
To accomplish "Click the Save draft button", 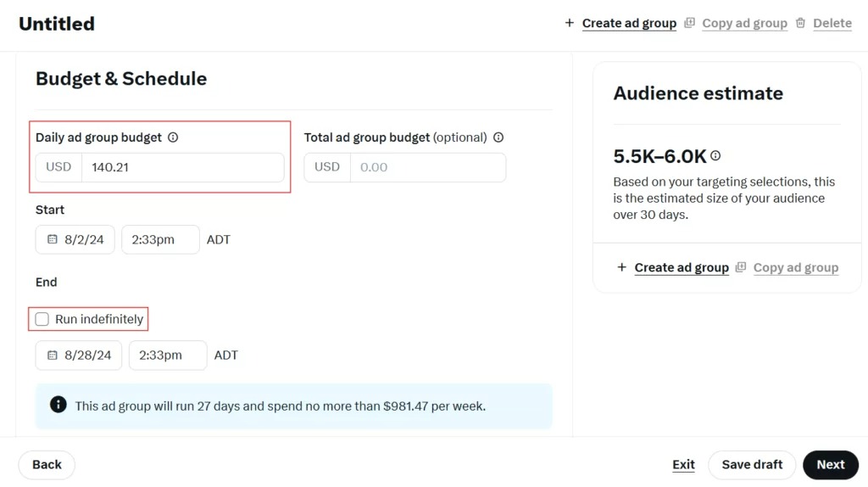I will tap(752, 465).
